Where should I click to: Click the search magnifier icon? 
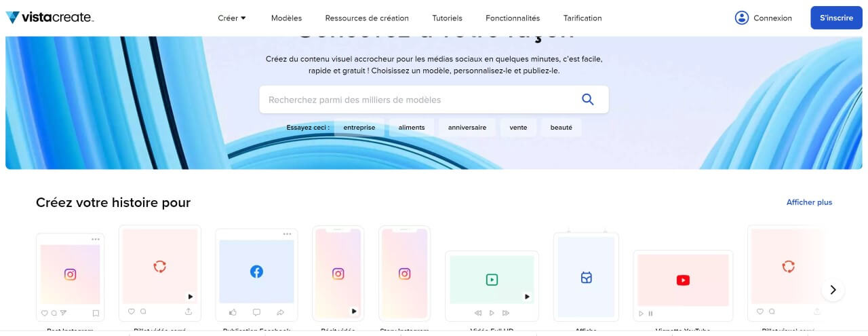[587, 100]
